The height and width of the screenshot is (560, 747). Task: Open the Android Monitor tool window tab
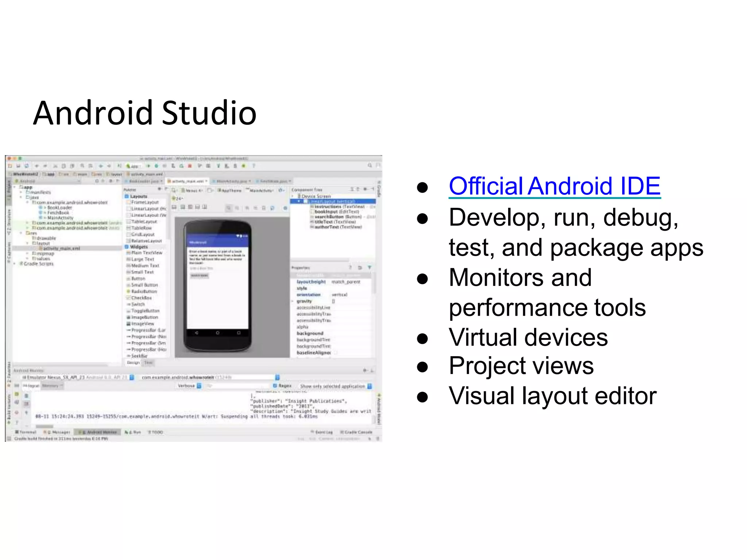click(98, 432)
